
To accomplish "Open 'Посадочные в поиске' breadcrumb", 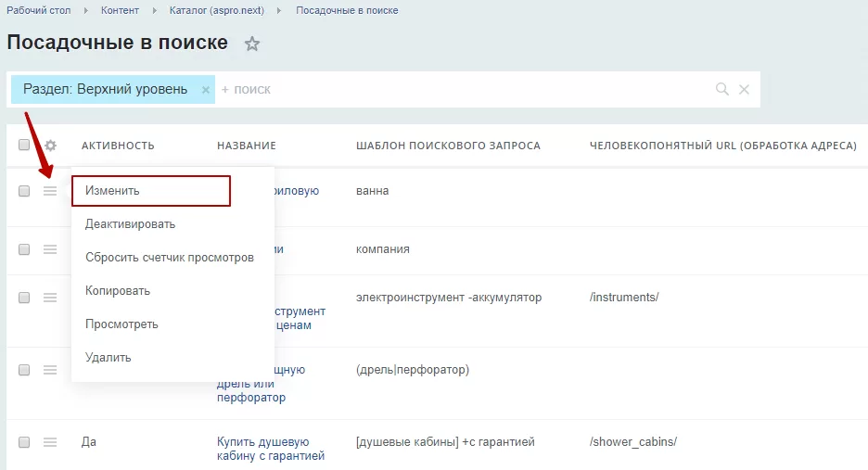I will 347,10.
